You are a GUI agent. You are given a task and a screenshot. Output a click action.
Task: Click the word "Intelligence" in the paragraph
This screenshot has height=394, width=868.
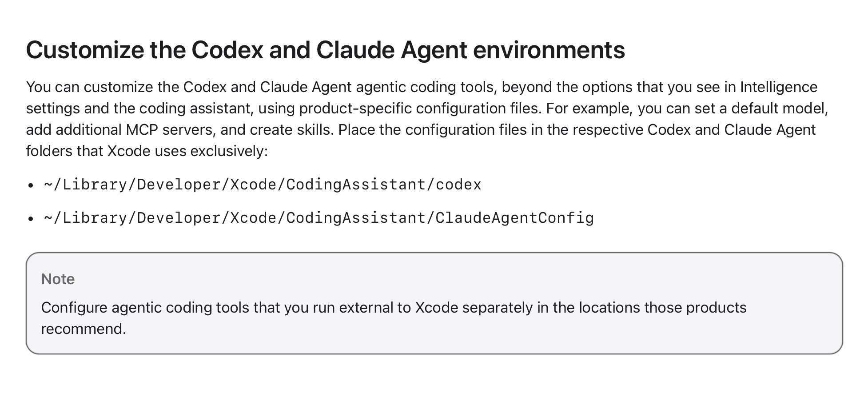coord(778,87)
